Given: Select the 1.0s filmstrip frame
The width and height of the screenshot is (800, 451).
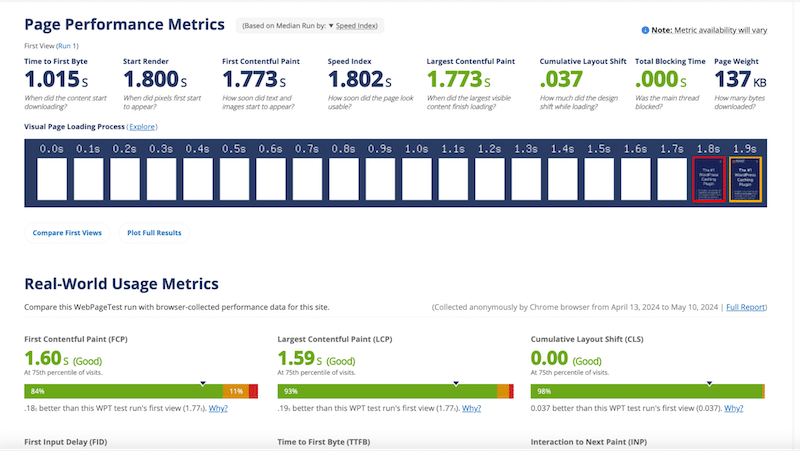Looking at the screenshot, I should pos(416,180).
